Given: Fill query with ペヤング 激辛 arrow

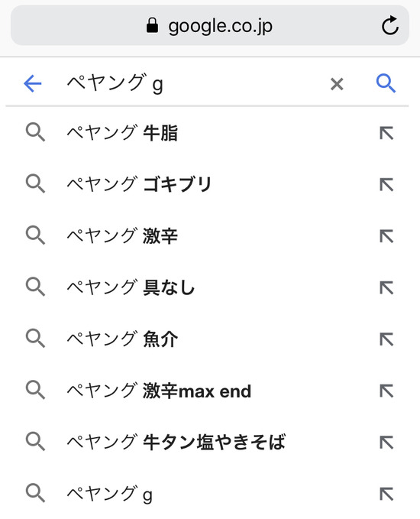Looking at the screenshot, I should (x=386, y=236).
